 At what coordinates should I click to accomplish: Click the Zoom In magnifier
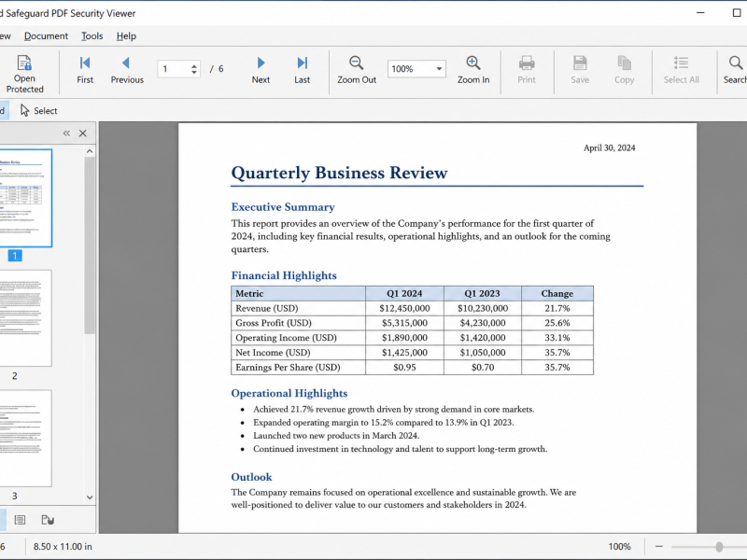473,63
